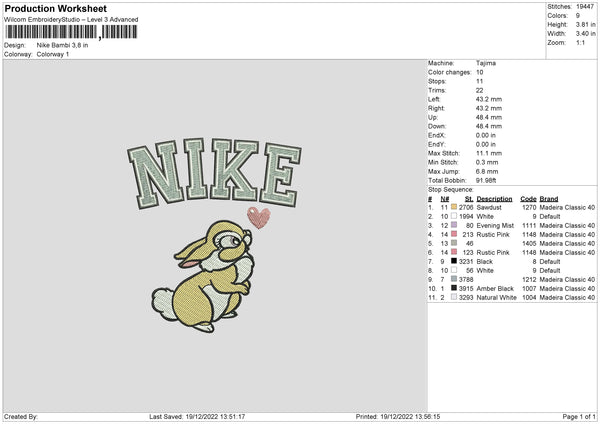Screen dimensions: 600x424
Task: Select the Total Bobbin value 91.98ft
Action: (486, 180)
